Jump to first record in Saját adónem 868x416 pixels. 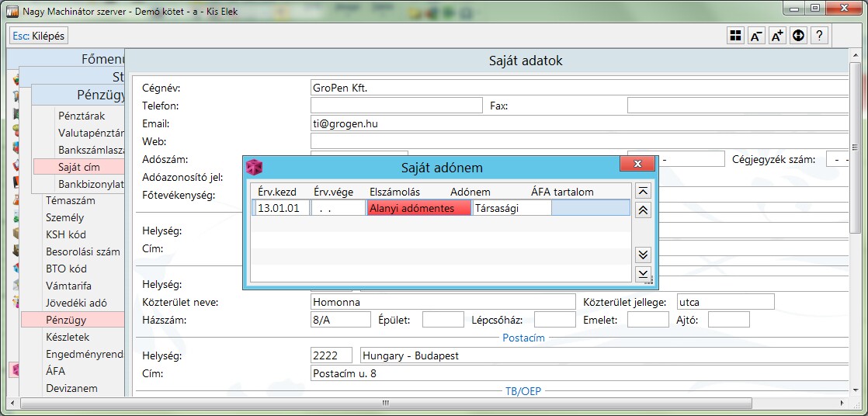[x=643, y=192]
